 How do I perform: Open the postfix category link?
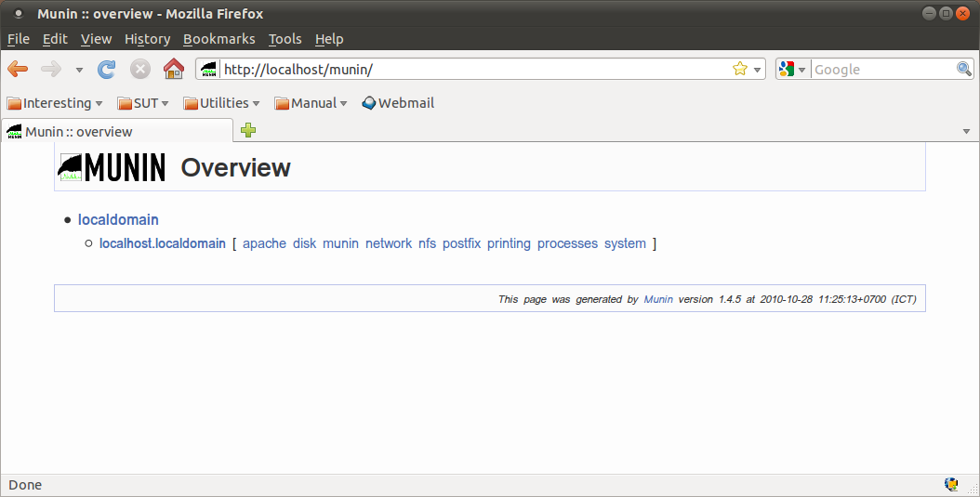(x=462, y=243)
